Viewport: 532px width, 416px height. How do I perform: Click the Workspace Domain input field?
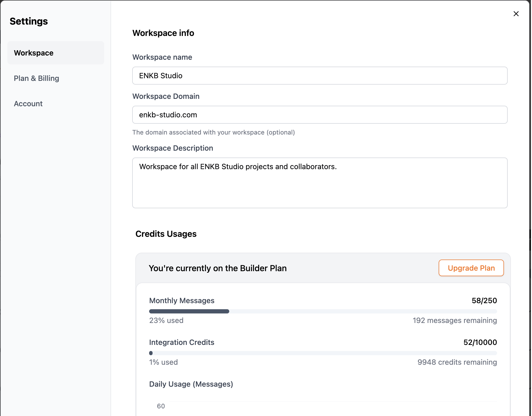coord(320,115)
